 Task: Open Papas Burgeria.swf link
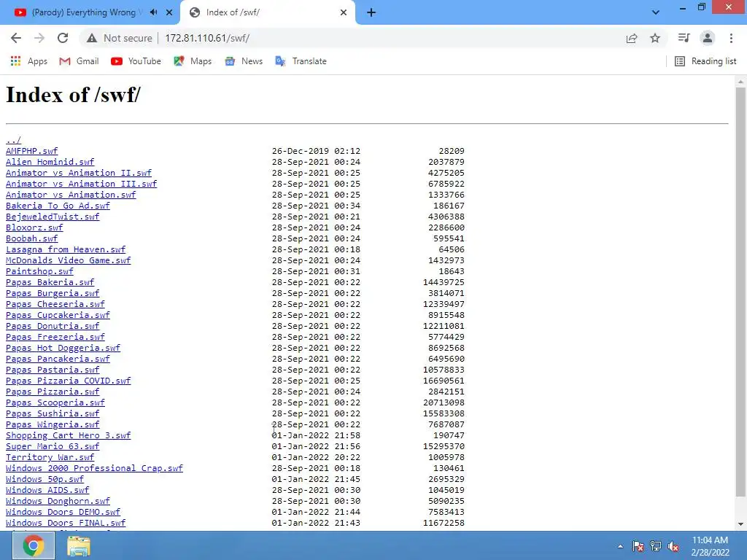[x=53, y=293]
